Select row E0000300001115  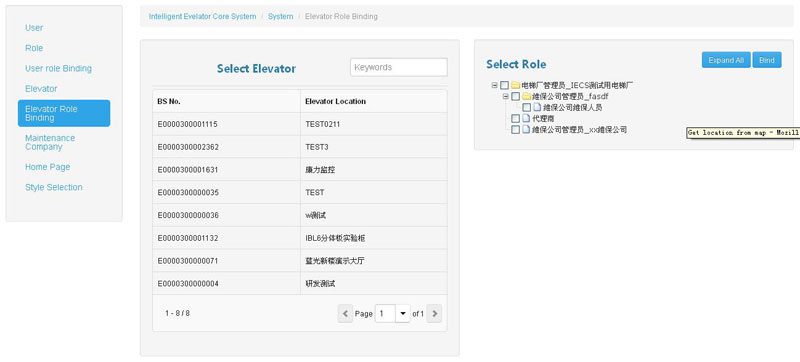point(300,124)
